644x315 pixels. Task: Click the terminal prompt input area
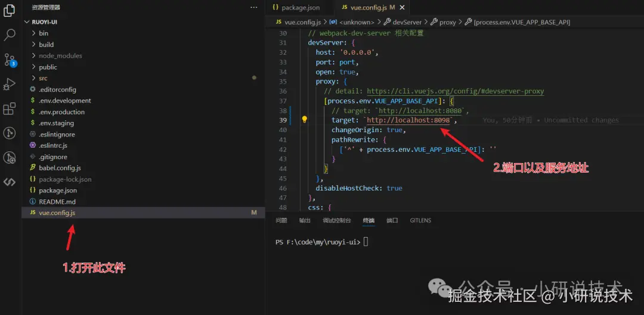[366, 242]
